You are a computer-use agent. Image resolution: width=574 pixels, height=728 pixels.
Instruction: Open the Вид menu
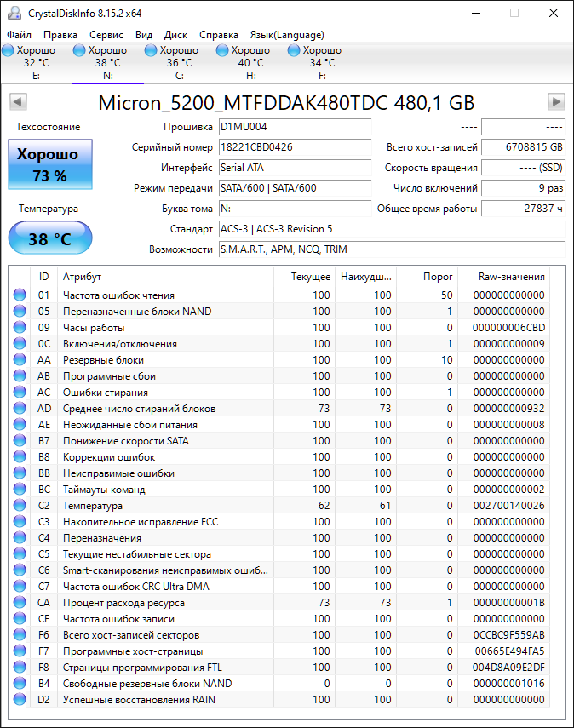pyautogui.click(x=144, y=35)
